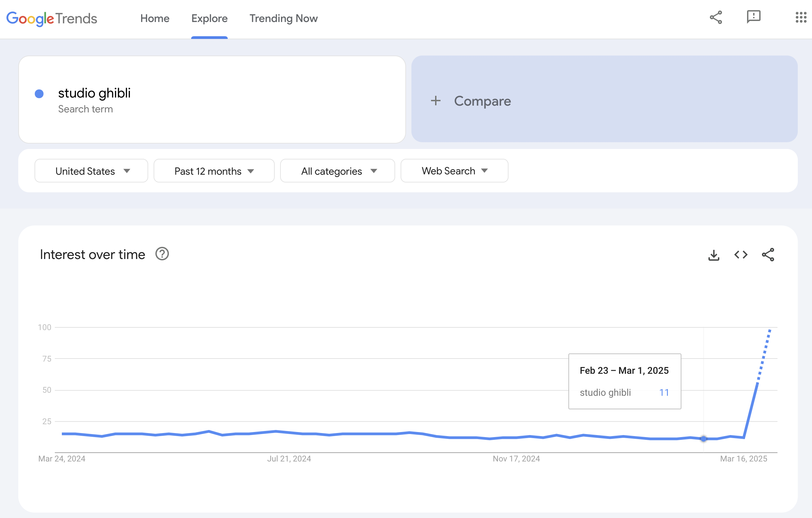Go to the Home tab
The image size is (812, 518).
point(155,18)
